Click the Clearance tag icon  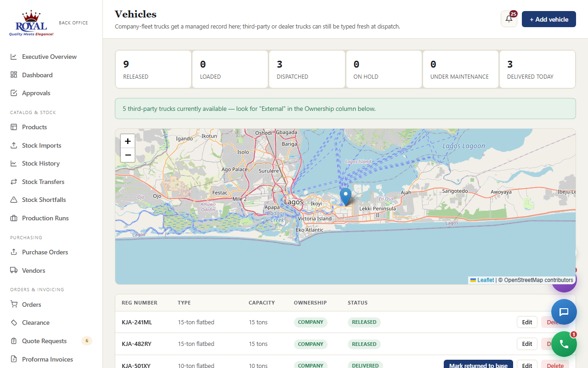tap(14, 322)
